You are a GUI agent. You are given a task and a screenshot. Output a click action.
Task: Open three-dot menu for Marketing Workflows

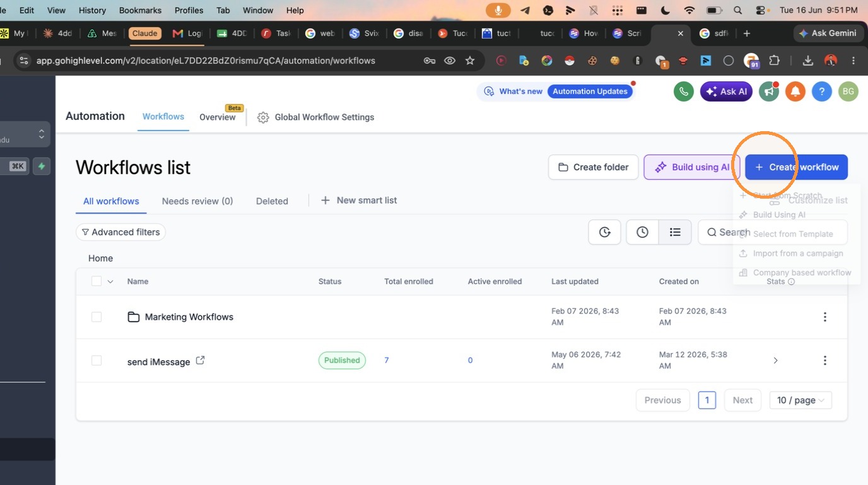[824, 317]
